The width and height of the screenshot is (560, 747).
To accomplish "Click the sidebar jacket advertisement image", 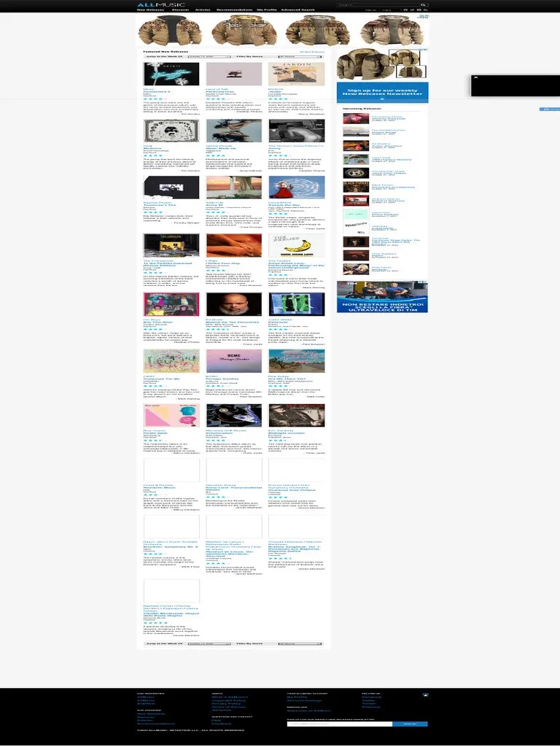I will (x=382, y=64).
